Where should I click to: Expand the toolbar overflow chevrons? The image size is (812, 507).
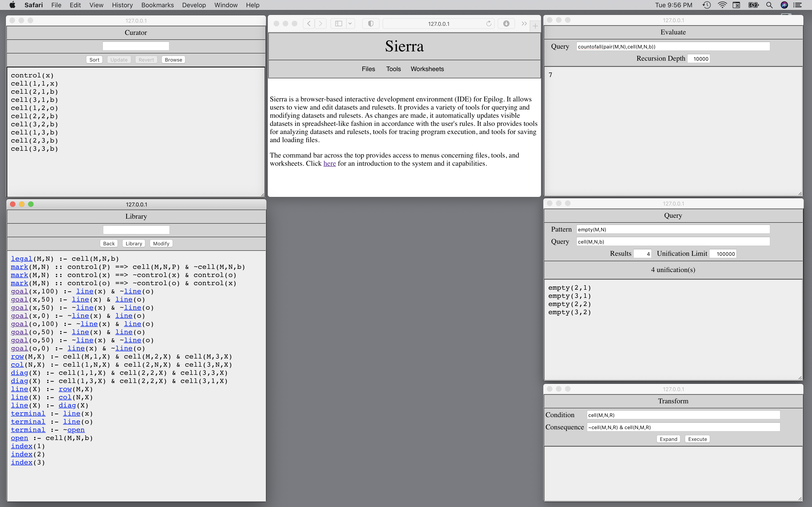(x=524, y=24)
